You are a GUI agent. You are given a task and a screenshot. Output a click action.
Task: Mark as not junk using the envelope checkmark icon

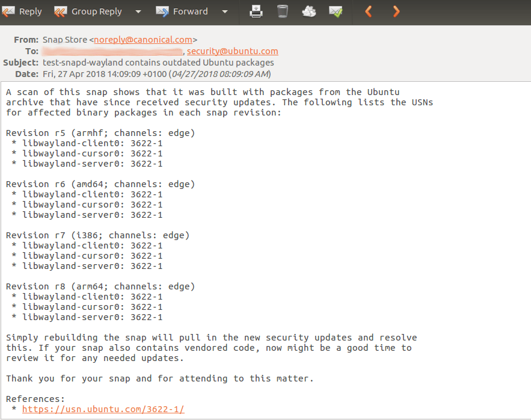click(x=336, y=11)
